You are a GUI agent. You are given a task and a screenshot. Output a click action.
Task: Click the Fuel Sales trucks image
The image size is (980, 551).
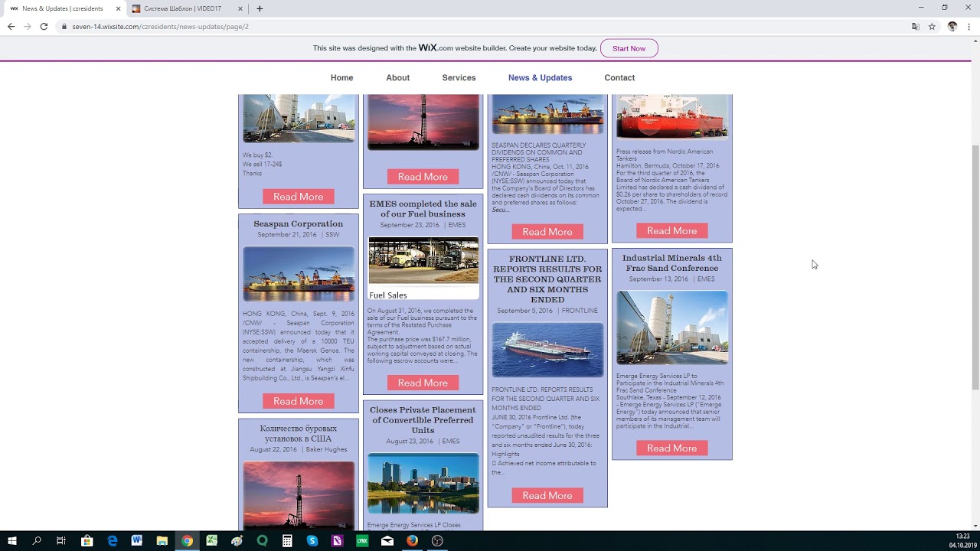point(423,268)
